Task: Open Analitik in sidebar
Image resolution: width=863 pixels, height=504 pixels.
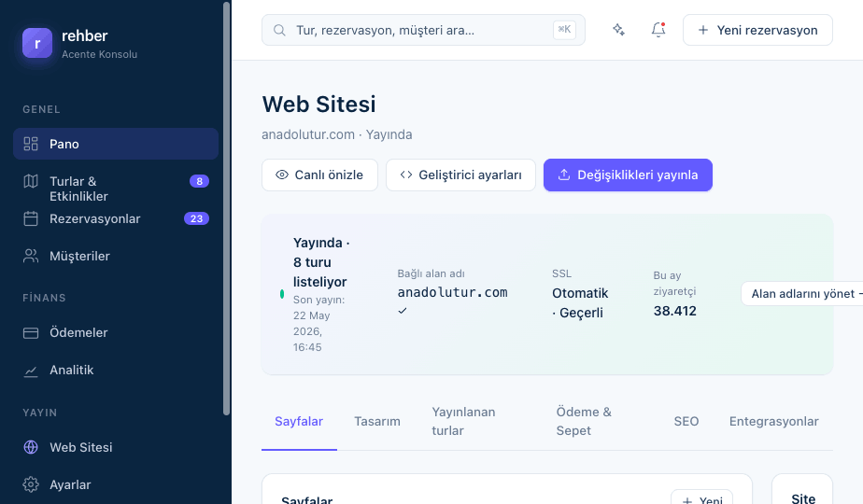Action: (116, 371)
